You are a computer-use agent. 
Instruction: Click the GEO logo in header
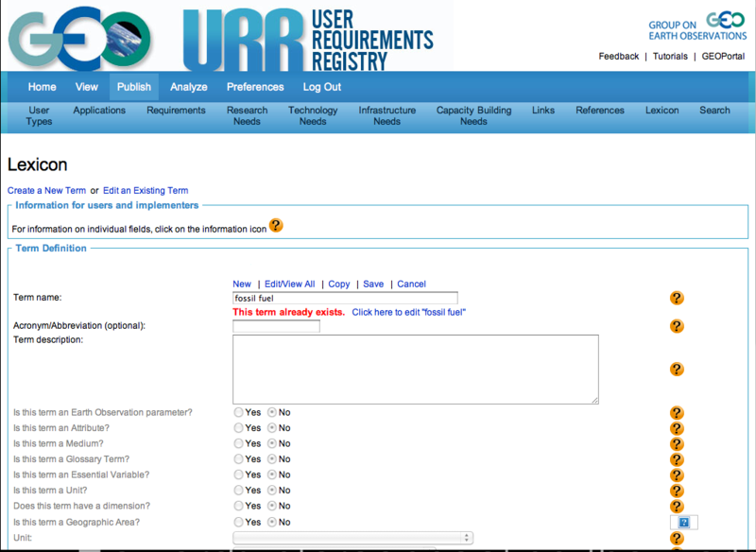(x=81, y=36)
